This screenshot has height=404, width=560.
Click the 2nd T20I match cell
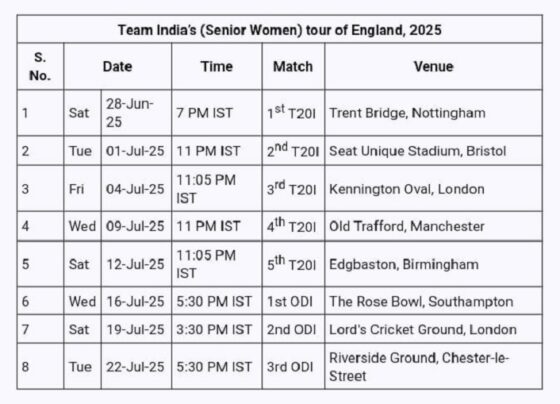coord(293,151)
